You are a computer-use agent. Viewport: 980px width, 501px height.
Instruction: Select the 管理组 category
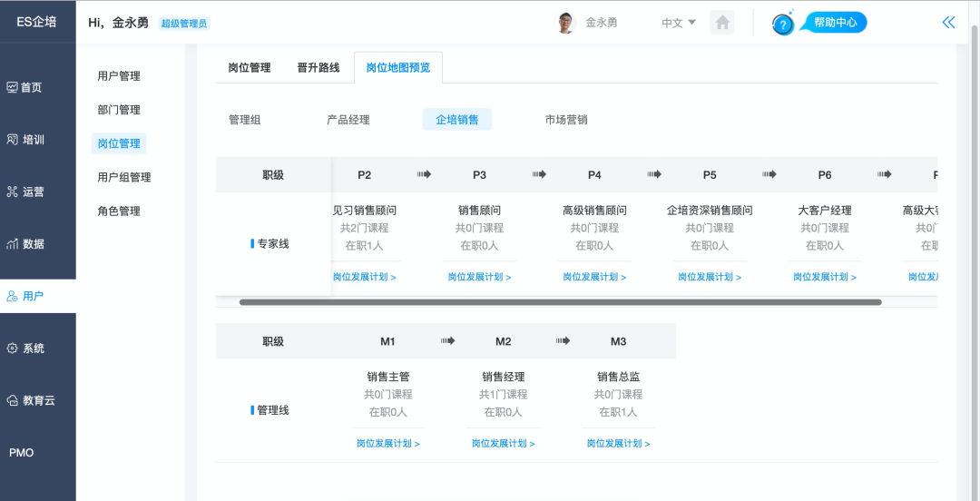pos(244,120)
